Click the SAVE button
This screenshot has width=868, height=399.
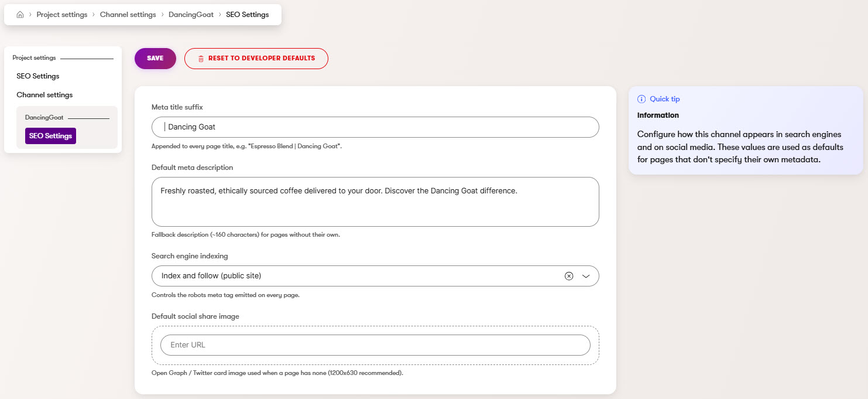(x=155, y=59)
